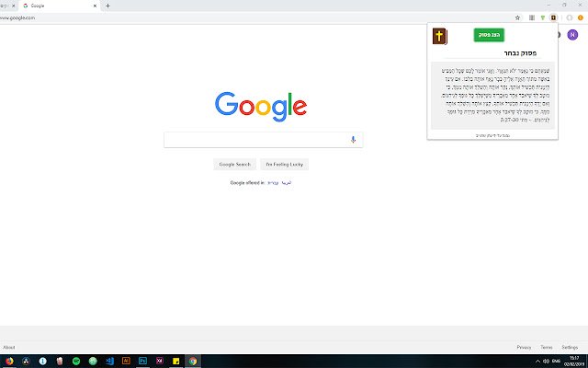Click the green "הצג פסוק" button

(489, 35)
